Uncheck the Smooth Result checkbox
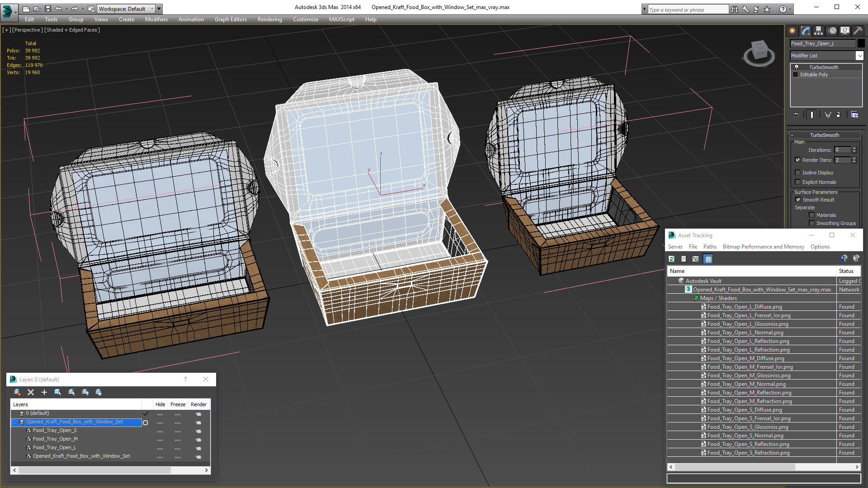 point(798,200)
